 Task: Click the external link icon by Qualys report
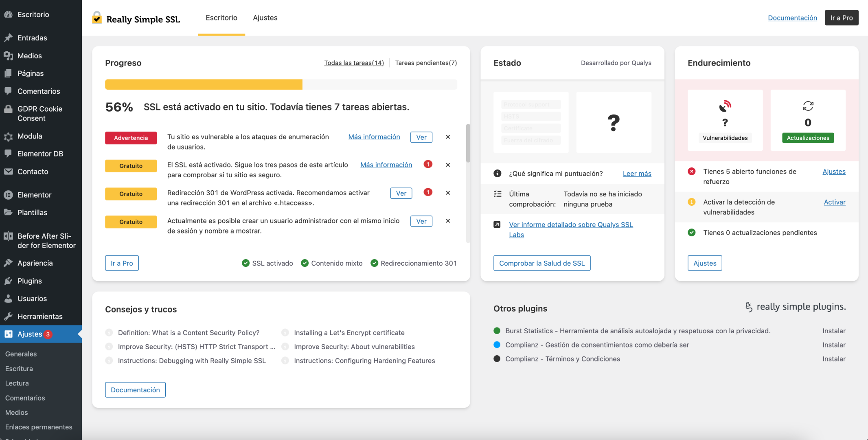pos(497,224)
